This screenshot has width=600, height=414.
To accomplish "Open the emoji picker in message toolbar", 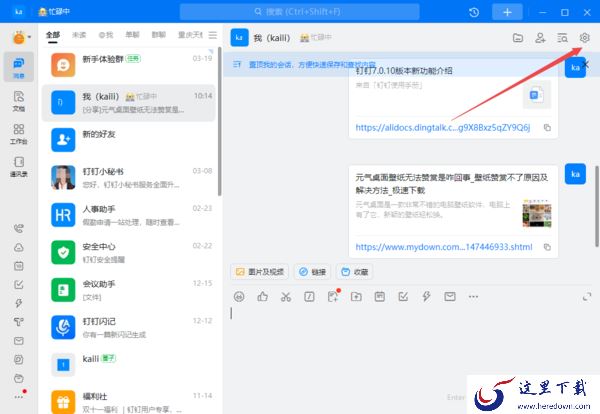I will tap(239, 297).
